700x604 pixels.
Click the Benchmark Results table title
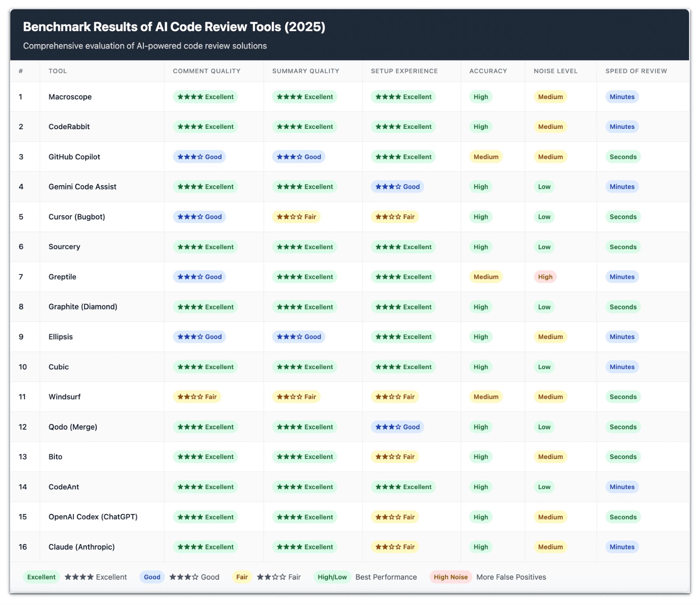[x=174, y=27]
